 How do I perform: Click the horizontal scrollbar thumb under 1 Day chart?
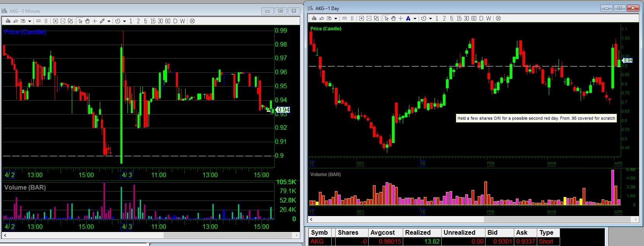(558, 219)
